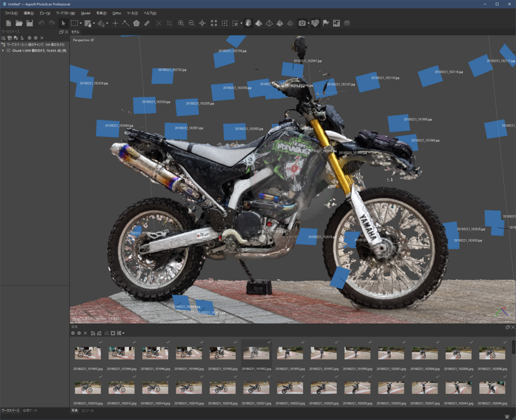
Task: Click the Undo arrow in the toolbar
Action: [x=41, y=23]
